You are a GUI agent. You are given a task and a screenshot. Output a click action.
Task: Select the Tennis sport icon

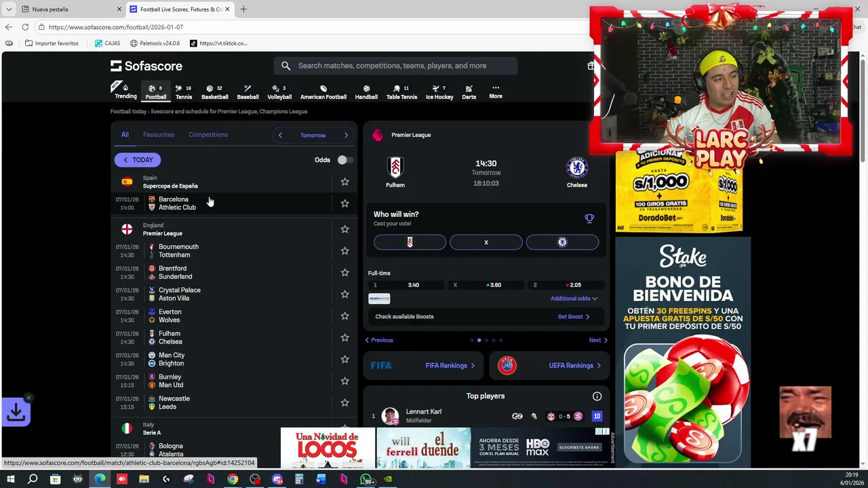[184, 92]
